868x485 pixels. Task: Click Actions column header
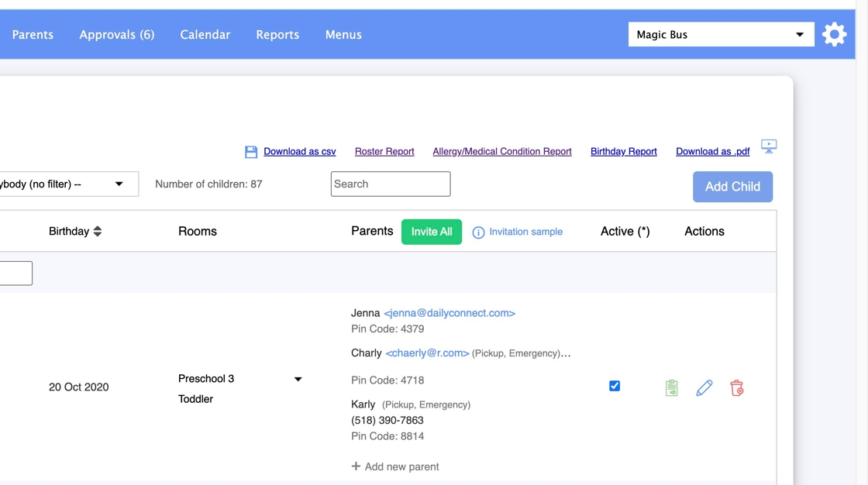click(x=704, y=232)
